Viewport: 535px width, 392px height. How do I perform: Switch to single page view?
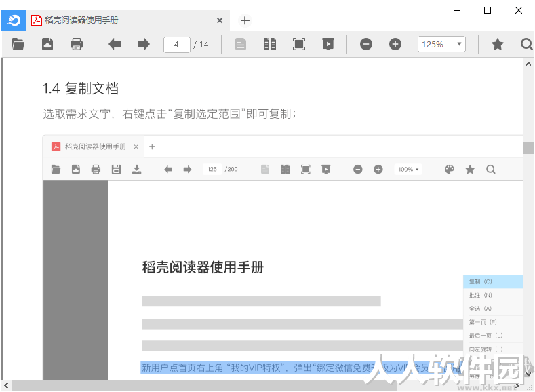pos(241,44)
